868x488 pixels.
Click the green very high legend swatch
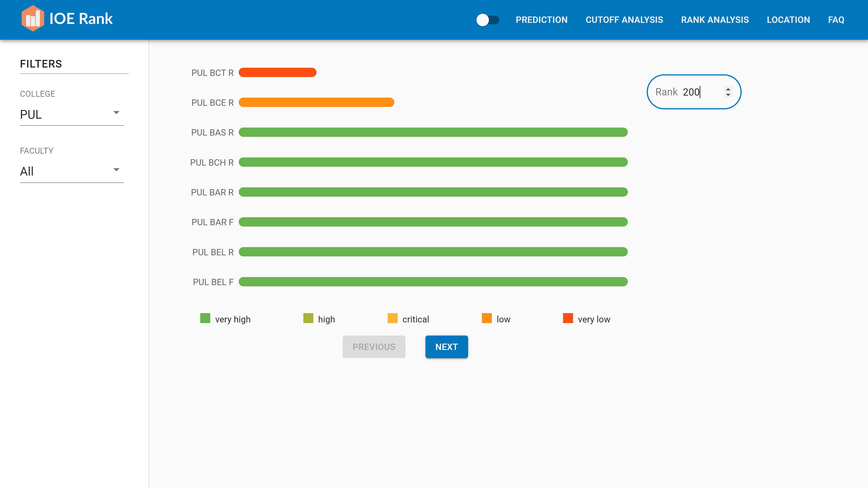(205, 318)
